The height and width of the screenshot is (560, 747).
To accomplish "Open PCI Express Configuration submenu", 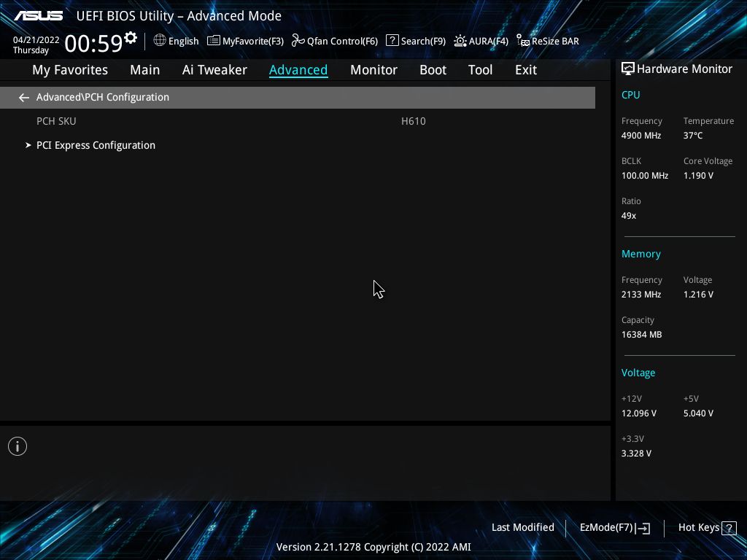I will [96, 145].
